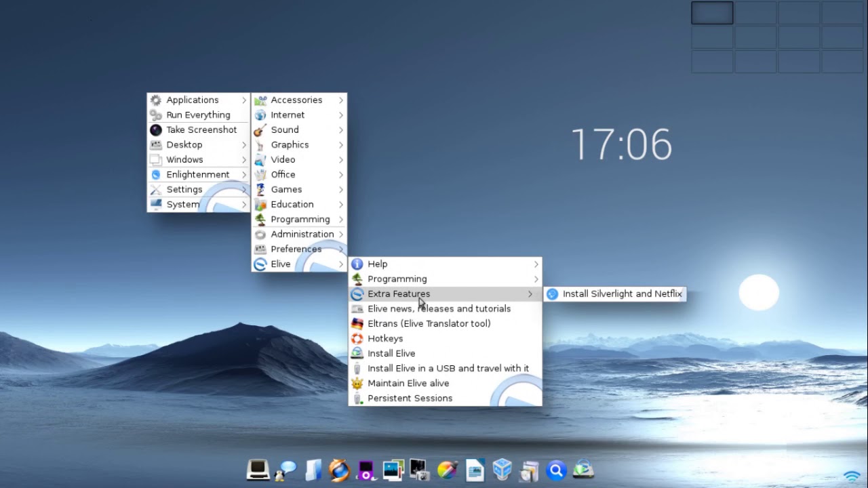Image resolution: width=868 pixels, height=488 pixels.
Task: Expand the Settings submenu arrow
Action: coord(244,189)
